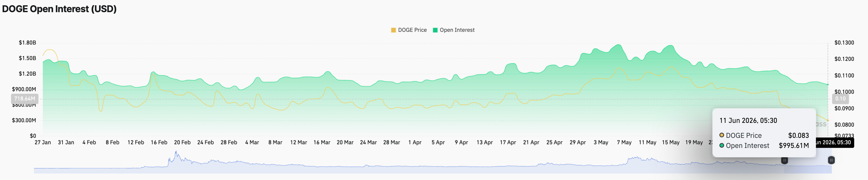The height and width of the screenshot is (180, 868).
Task: Click the $0 left axis label
Action: pos(33,136)
